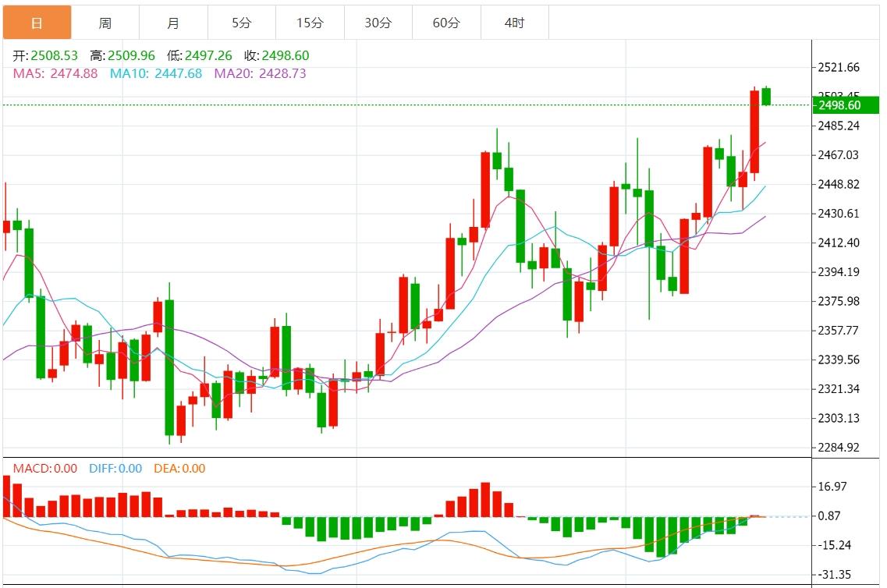The height and width of the screenshot is (588, 887).
Task: Click the DEA indicator label
Action: [165, 469]
